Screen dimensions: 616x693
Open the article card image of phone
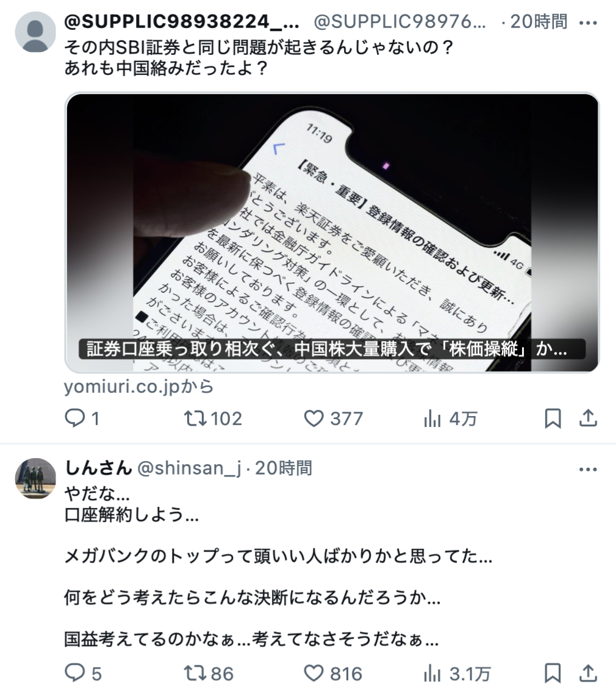(x=332, y=232)
